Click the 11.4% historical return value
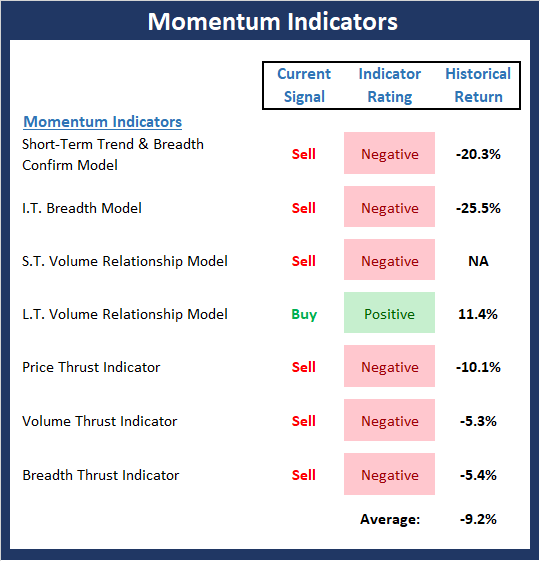Screen dimensions: 540x561 [x=478, y=314]
